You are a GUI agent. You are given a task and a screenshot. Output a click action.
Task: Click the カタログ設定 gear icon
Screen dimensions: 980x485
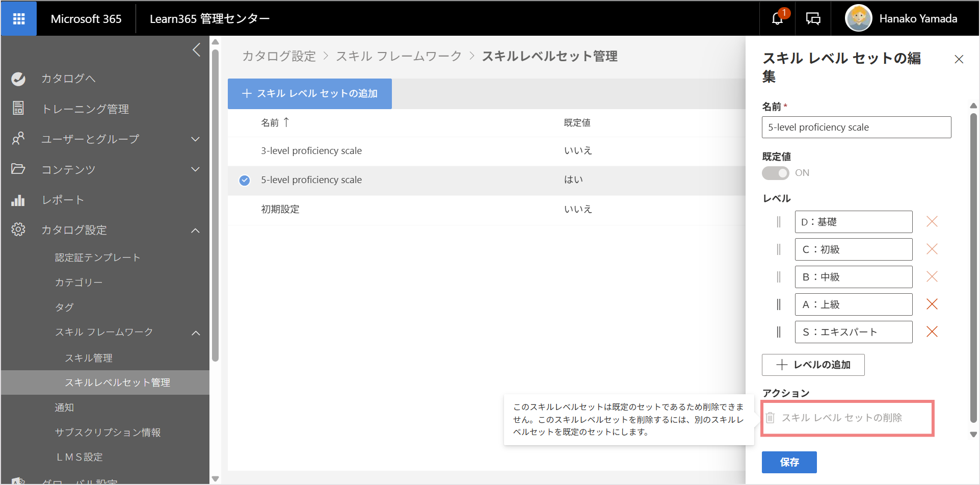pos(18,229)
